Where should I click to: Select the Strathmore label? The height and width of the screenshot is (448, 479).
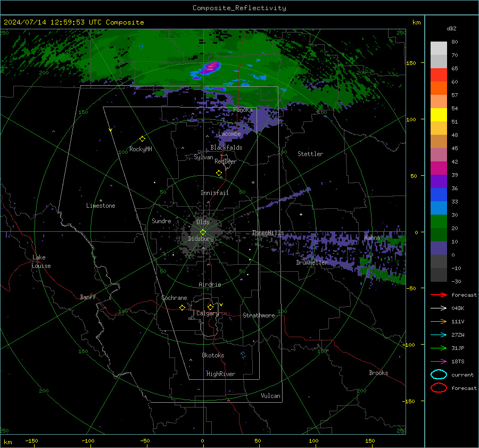pyautogui.click(x=259, y=315)
